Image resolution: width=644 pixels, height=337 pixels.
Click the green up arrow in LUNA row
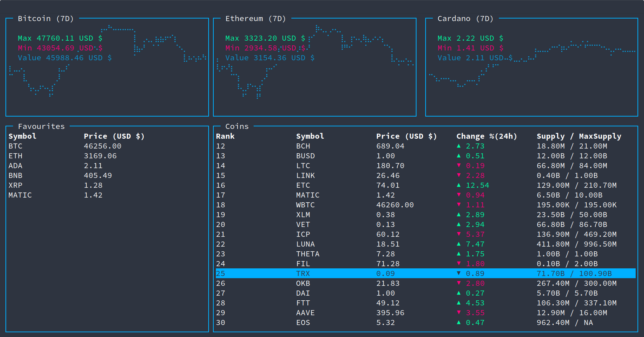point(459,244)
